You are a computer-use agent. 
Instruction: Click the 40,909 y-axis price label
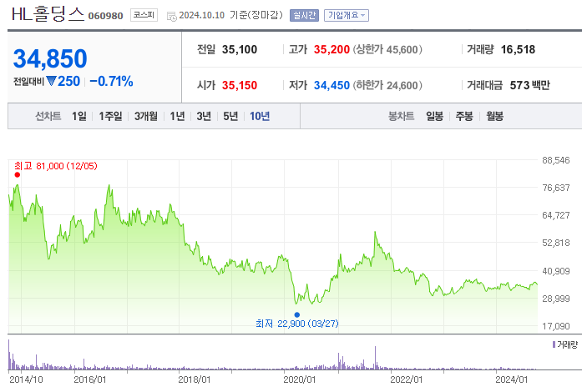[555, 271]
